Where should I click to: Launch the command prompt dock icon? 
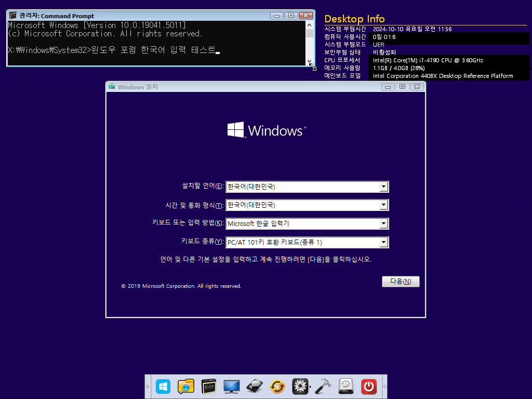point(209,387)
